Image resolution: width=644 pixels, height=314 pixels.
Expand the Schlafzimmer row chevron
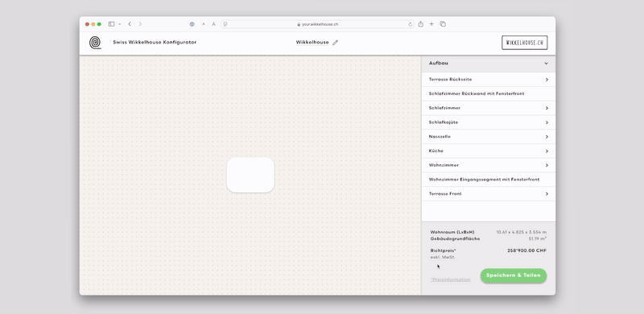tap(547, 108)
